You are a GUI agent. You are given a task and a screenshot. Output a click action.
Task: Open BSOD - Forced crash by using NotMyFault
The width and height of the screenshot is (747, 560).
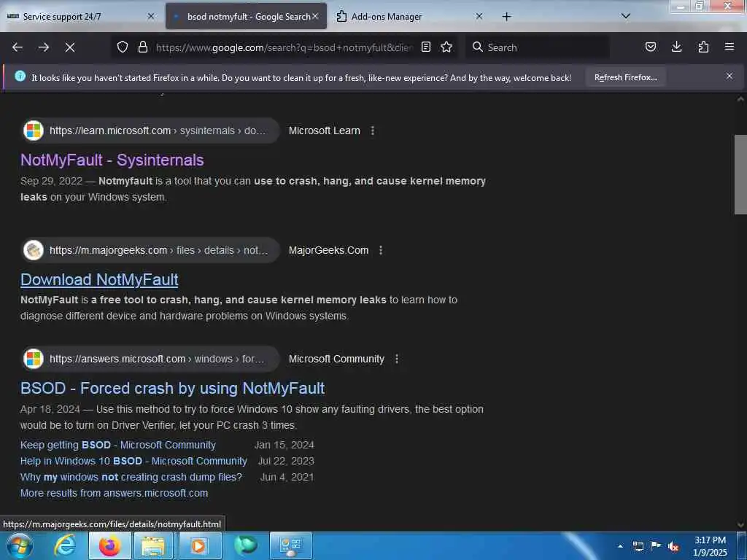[x=172, y=388]
